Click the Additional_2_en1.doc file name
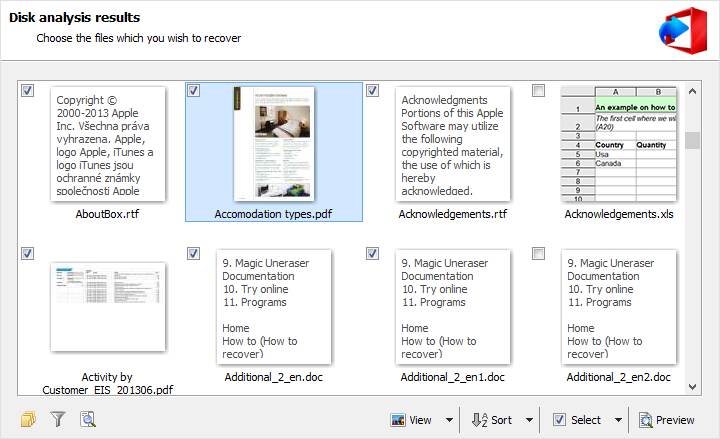720x439 pixels. click(x=453, y=377)
